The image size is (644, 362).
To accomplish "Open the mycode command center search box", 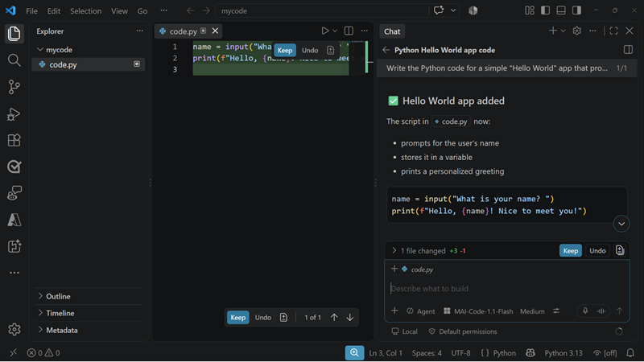I will pos(322,10).
